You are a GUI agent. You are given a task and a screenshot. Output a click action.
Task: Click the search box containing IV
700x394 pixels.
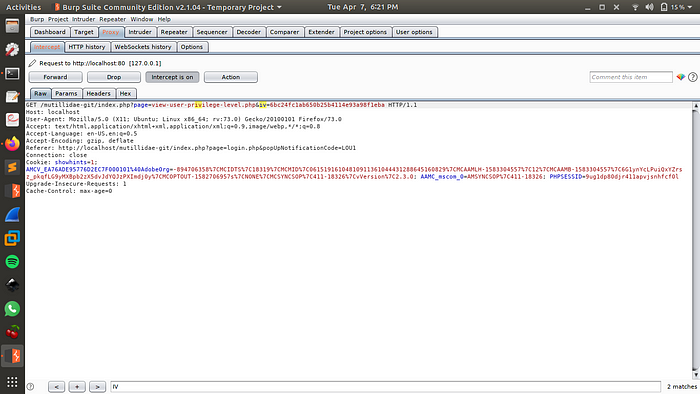coord(385,387)
